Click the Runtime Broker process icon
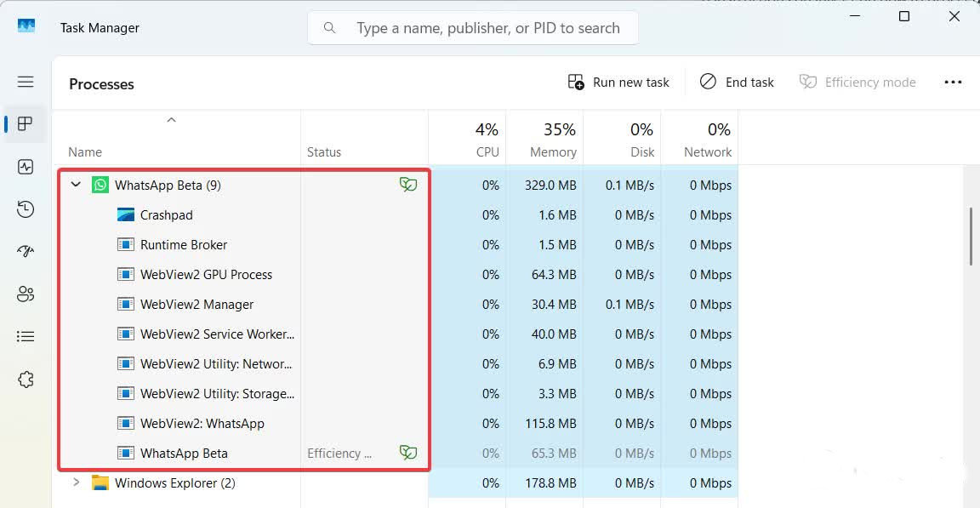The image size is (980, 508). pyautogui.click(x=126, y=245)
